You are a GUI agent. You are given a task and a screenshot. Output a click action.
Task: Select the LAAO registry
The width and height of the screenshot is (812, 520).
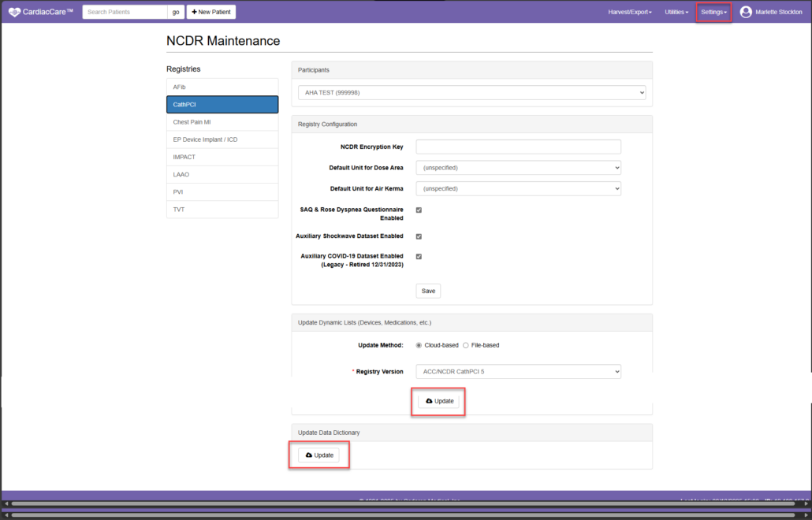pyautogui.click(x=222, y=174)
